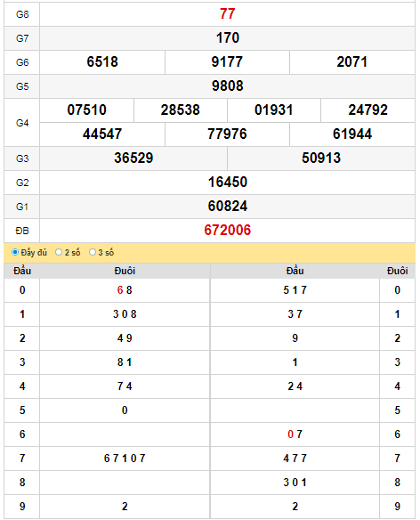The width and height of the screenshot is (420, 520).
Task: Click head values "3 7" for tail 1
Action: [x=295, y=314]
